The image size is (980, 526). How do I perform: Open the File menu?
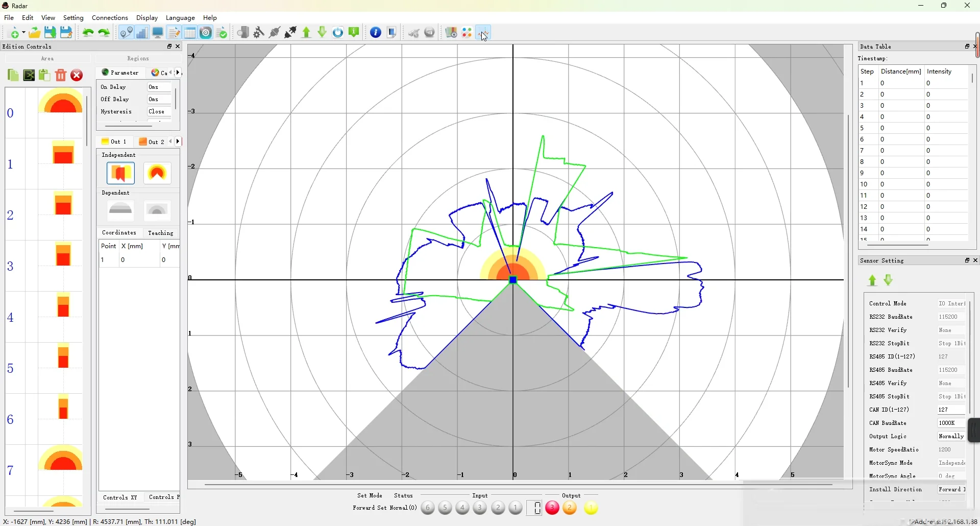click(x=9, y=17)
